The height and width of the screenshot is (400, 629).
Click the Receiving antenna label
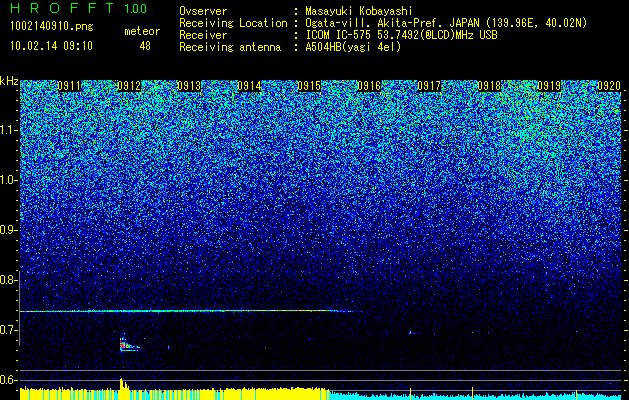click(230, 47)
